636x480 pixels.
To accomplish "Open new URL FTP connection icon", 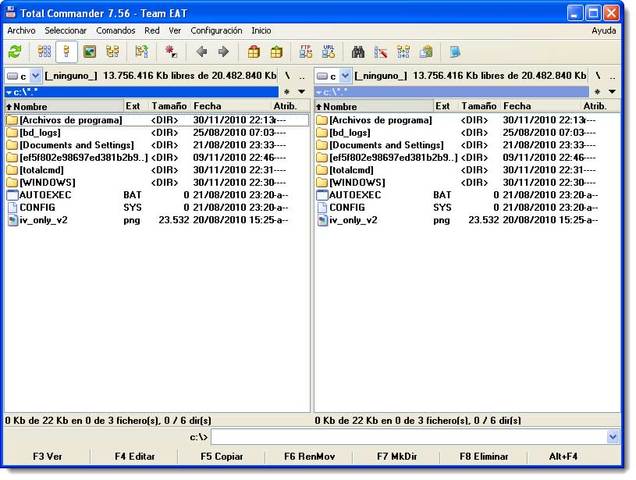I will point(329,52).
